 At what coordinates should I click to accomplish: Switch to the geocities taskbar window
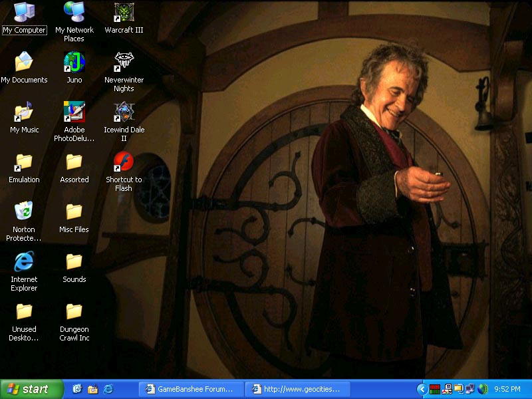298,389
